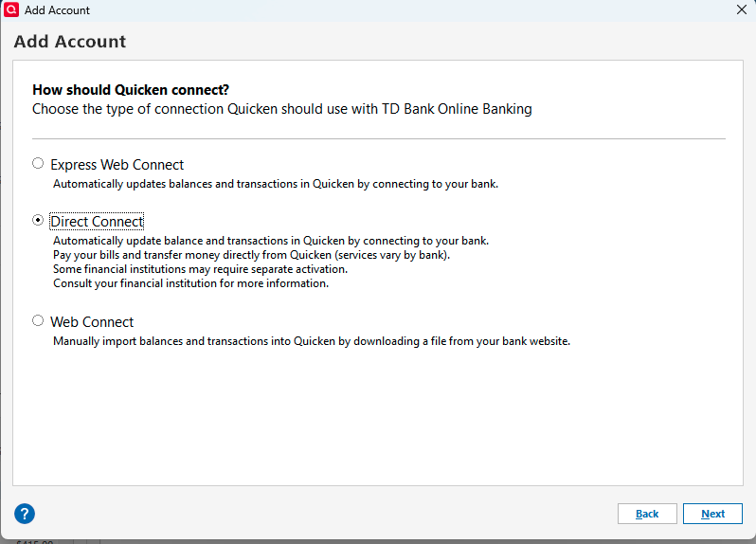Click the 'Automatically updates balances' description

[x=276, y=184]
